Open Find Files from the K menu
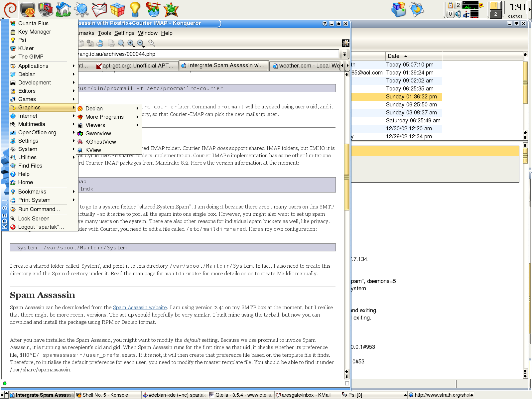Viewport: 532px width, 399px height. tap(43, 166)
